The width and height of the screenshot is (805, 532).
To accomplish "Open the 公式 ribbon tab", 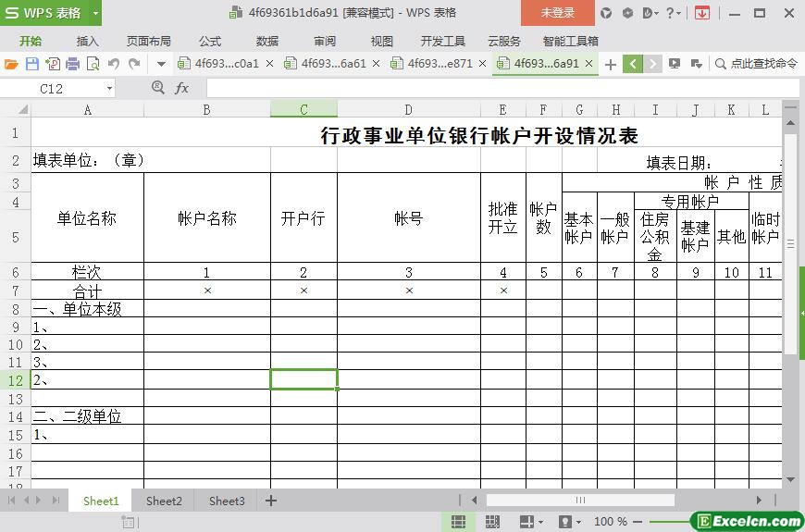I will tap(210, 41).
